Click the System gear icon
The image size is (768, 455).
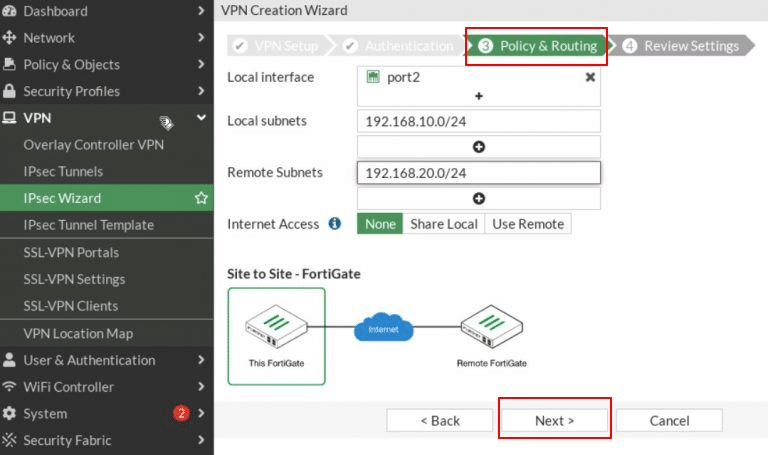pyautogui.click(x=9, y=413)
